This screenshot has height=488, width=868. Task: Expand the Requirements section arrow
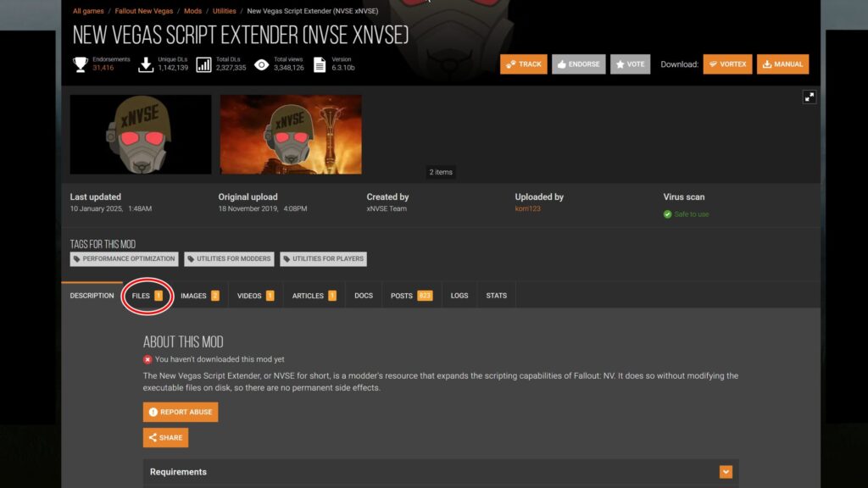tap(726, 472)
